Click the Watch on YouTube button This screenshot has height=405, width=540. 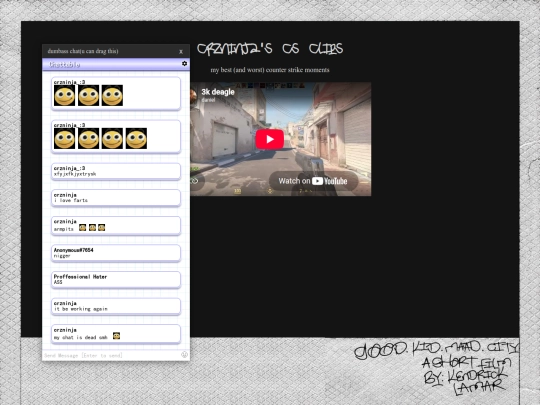coord(313,181)
